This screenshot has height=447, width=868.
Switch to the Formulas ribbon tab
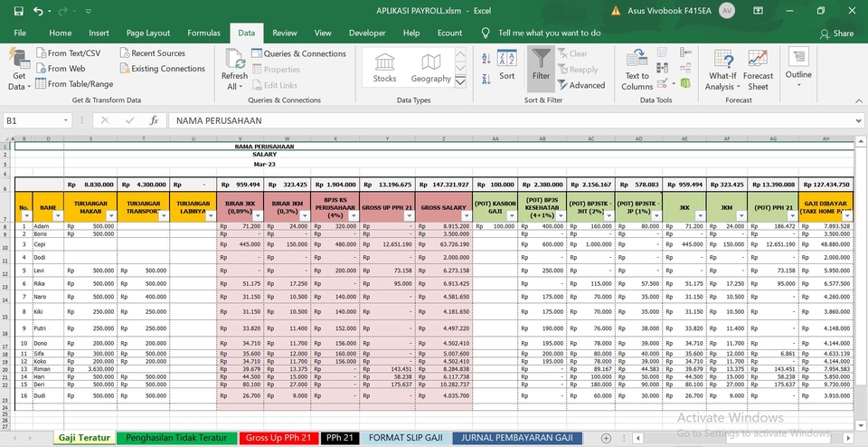coord(203,33)
